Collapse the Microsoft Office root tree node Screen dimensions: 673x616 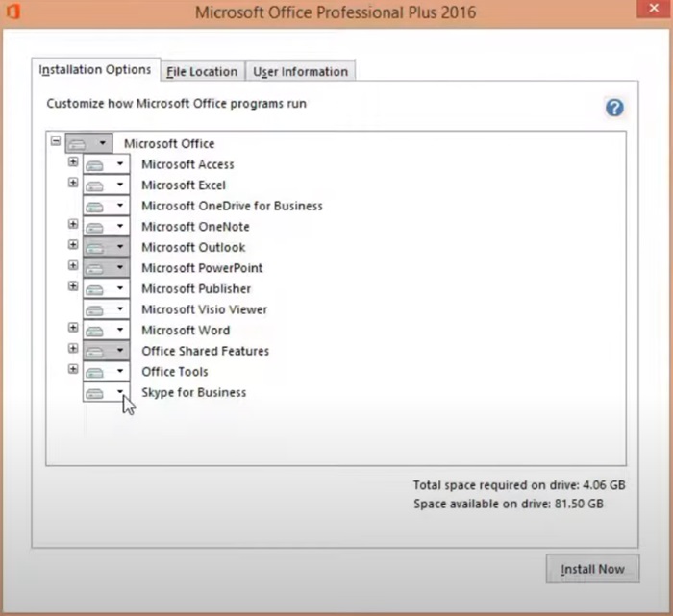pos(56,140)
